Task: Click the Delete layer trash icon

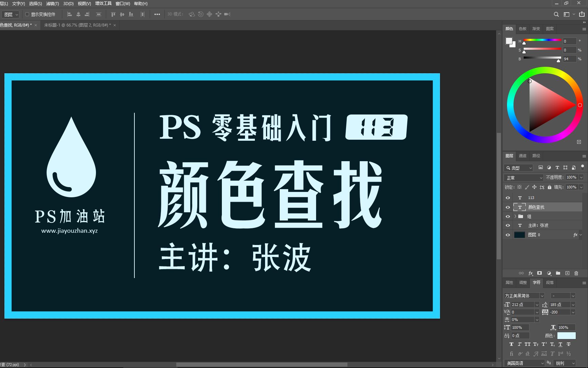Action: tap(576, 273)
